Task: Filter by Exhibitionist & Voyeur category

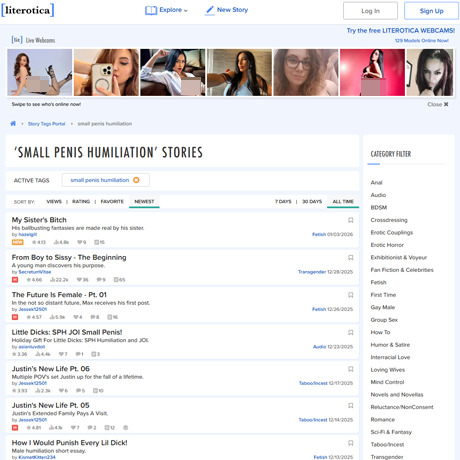Action: click(399, 258)
